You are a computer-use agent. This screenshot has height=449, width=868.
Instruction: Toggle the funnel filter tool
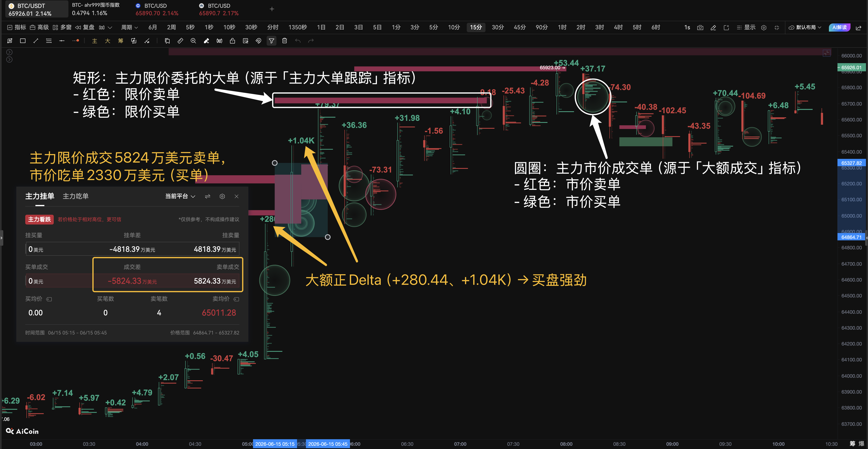pyautogui.click(x=271, y=41)
